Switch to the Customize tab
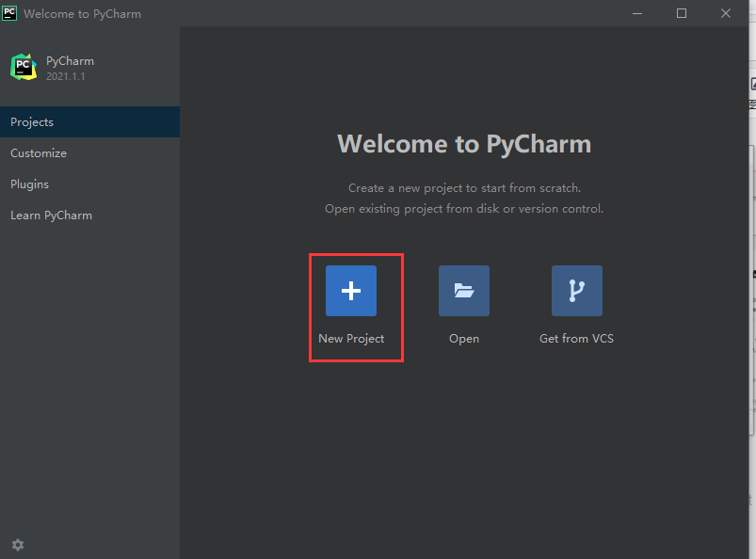 (x=89, y=153)
